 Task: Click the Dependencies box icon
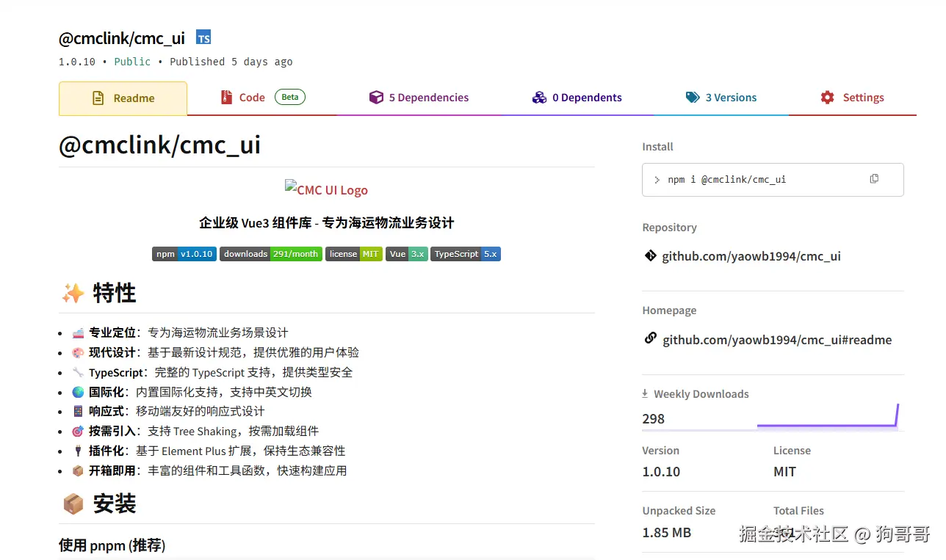(376, 97)
